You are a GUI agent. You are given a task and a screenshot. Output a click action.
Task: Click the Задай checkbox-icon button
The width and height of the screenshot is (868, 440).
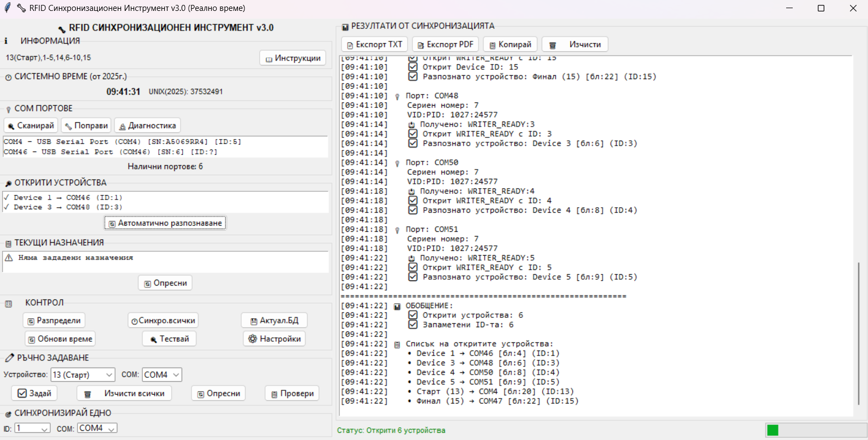[34, 393]
